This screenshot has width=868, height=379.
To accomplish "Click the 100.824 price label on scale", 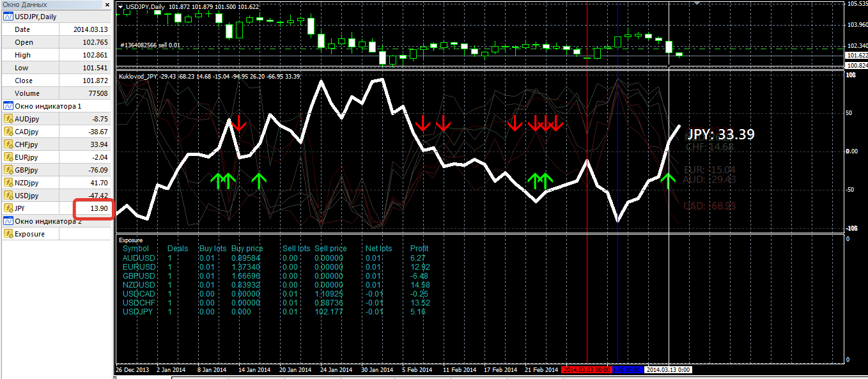I will point(856,65).
